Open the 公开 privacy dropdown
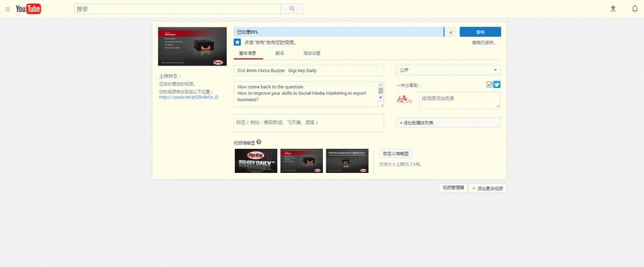This screenshot has width=644, height=267. point(448,70)
